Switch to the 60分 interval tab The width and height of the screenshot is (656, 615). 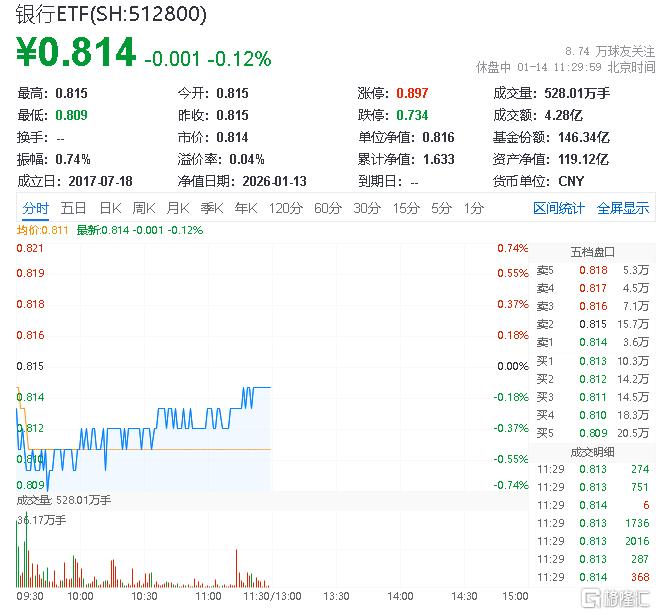(x=328, y=208)
